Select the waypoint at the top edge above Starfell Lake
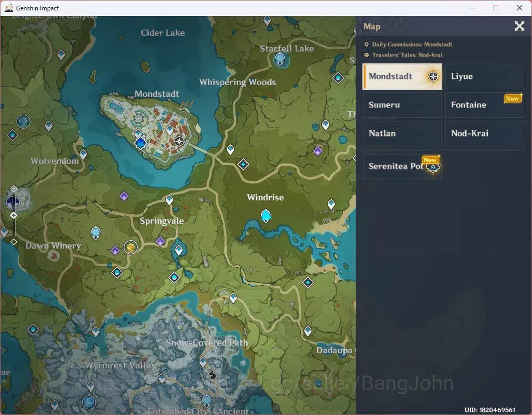Screen dimensions: 532x415 (x=268, y=21)
